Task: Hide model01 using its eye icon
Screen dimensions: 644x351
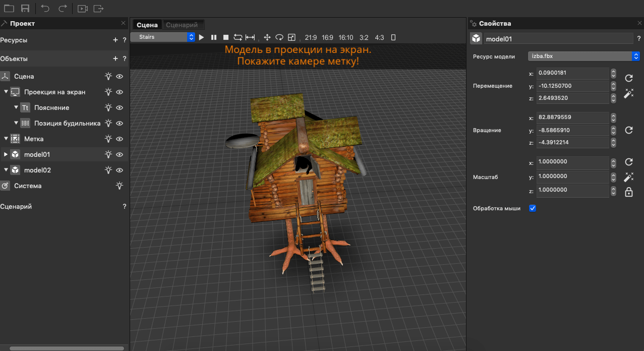Action: coord(120,155)
